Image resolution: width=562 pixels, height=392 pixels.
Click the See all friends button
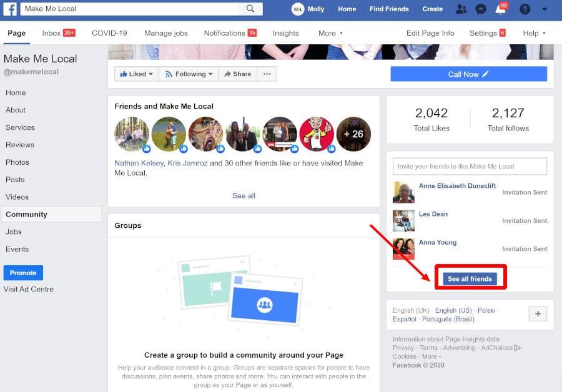[470, 278]
